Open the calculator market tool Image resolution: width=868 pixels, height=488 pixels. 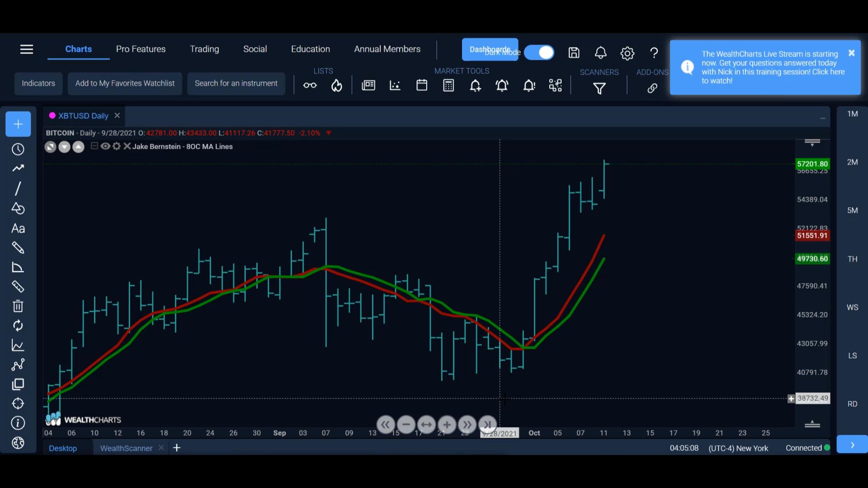click(x=448, y=85)
